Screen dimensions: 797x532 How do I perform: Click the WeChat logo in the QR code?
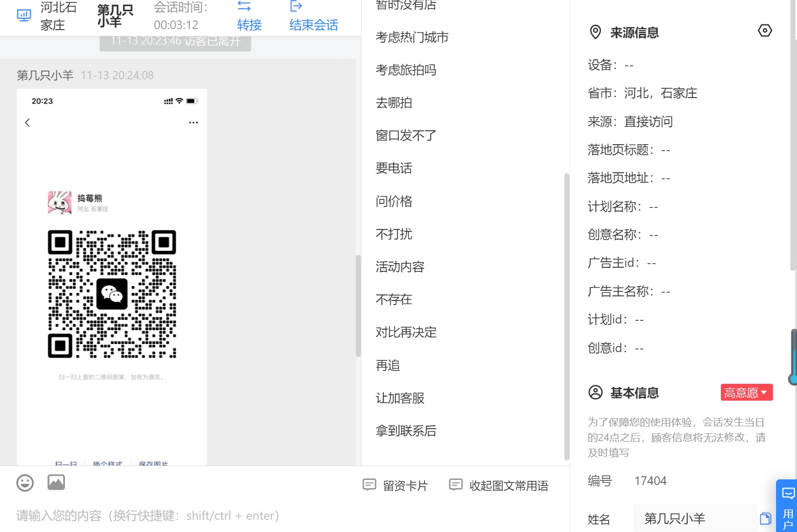[x=112, y=294]
